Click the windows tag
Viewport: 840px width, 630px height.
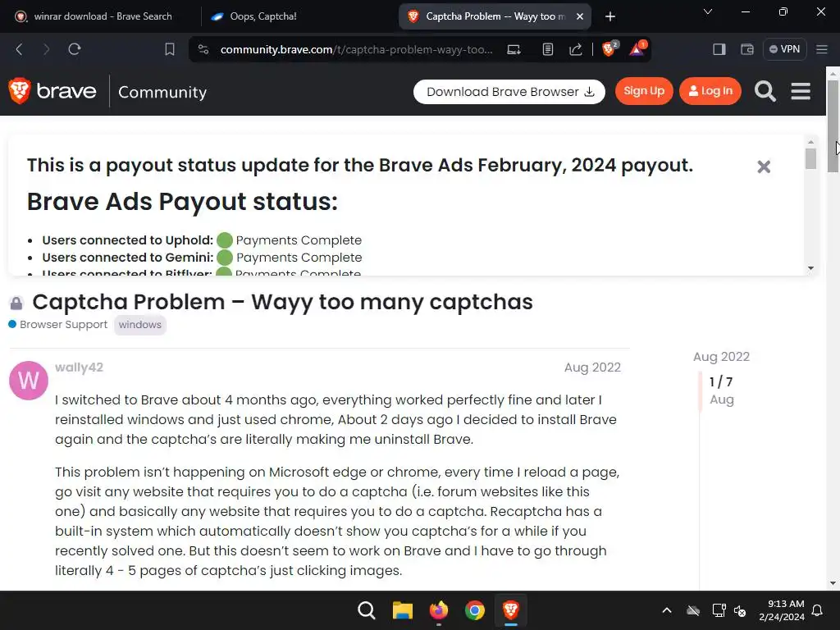[x=139, y=325]
